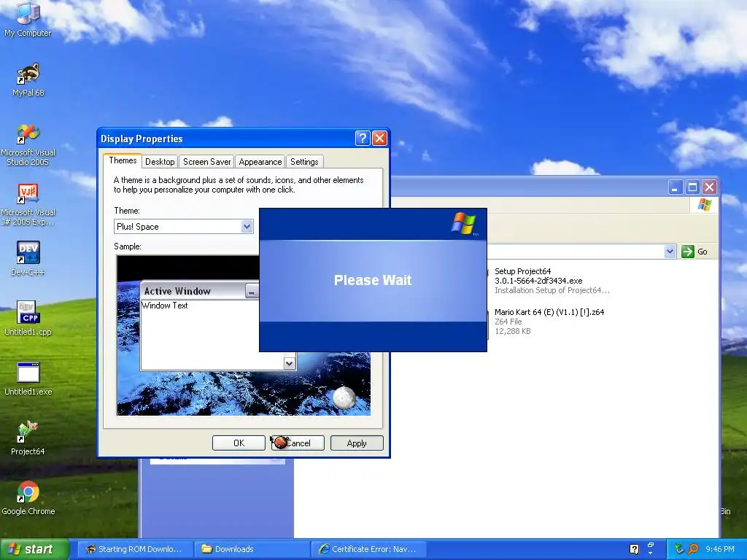Screen dimensions: 747x560
Task: Minimize the Downloads window
Action: [675, 187]
